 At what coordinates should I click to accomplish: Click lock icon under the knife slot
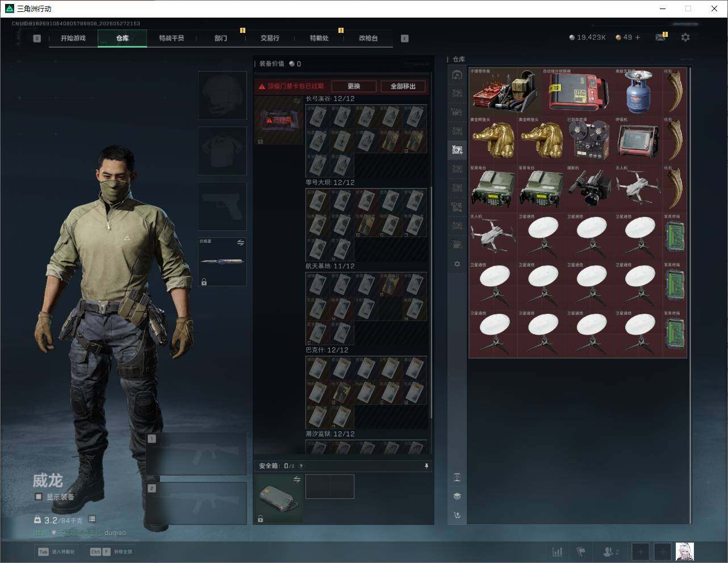204,281
